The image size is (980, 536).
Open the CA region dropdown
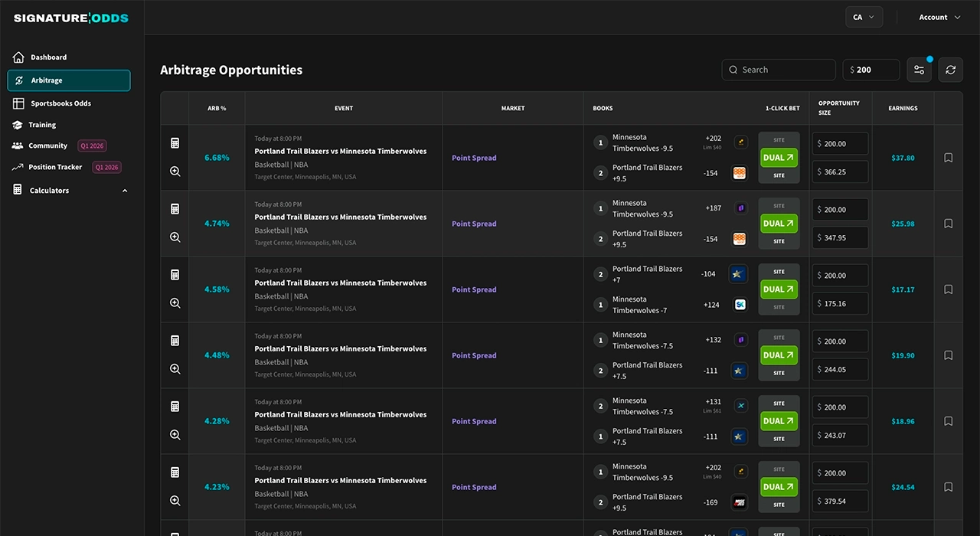(x=863, y=17)
